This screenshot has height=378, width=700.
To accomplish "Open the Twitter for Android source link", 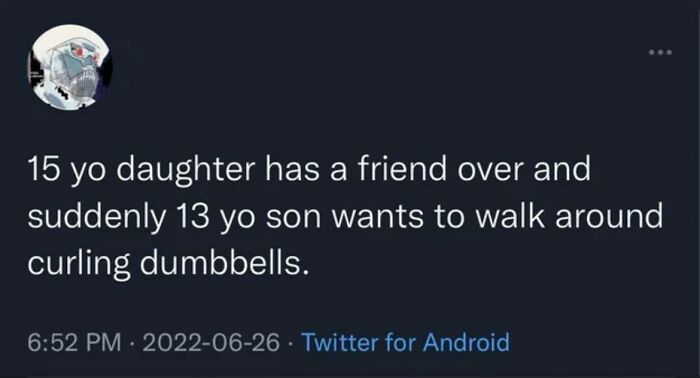I will pos(406,343).
